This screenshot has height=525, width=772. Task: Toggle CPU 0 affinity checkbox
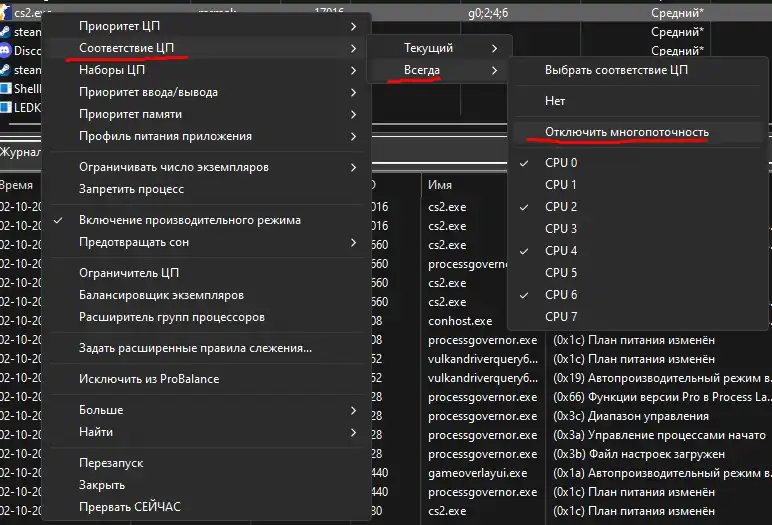click(x=560, y=163)
